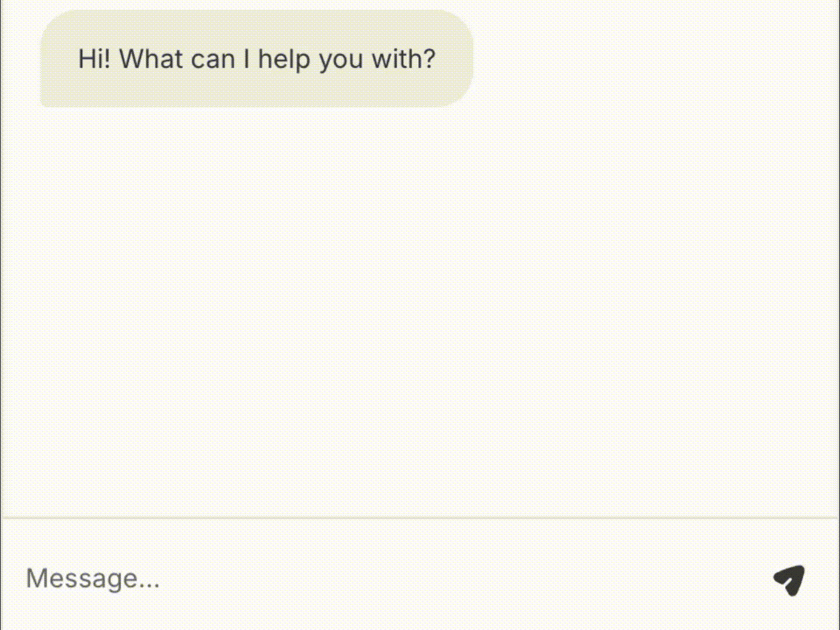Activate the send arrow at bottom right
The width and height of the screenshot is (840, 630).
click(x=790, y=580)
